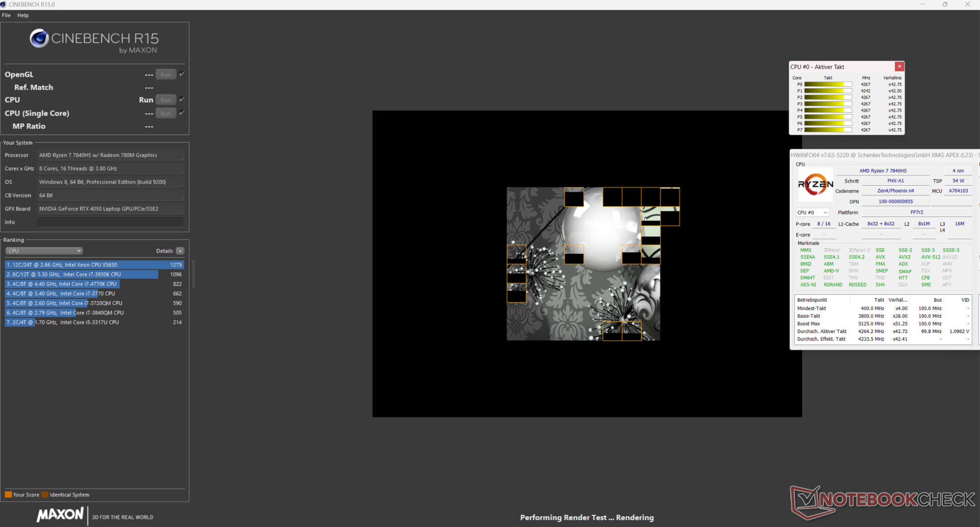Click the Ryzen logo in HWiNFO

815,185
